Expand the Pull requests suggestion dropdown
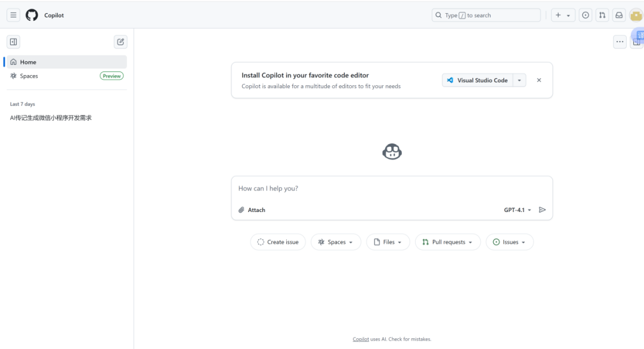Screen dimensions: 644x349 (x=448, y=242)
